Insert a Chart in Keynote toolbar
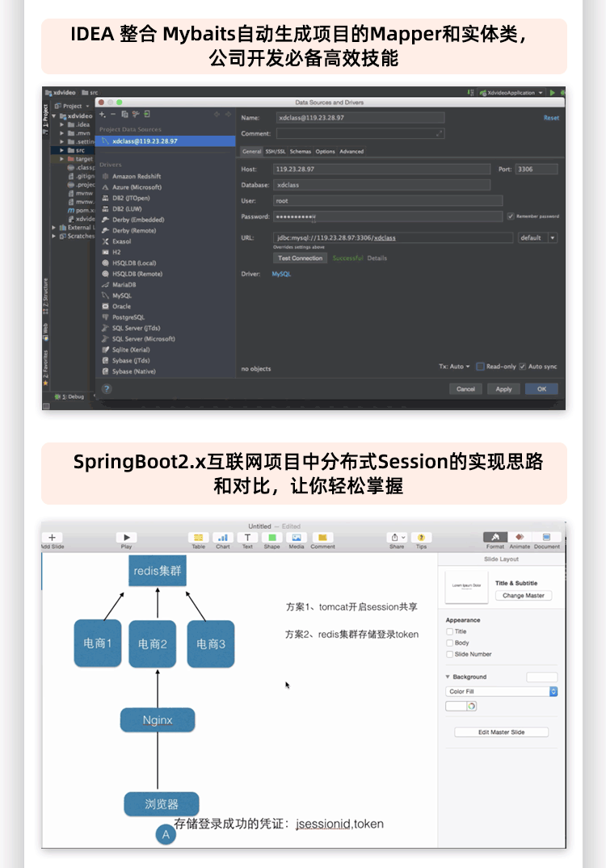606x868 pixels. tap(223, 538)
